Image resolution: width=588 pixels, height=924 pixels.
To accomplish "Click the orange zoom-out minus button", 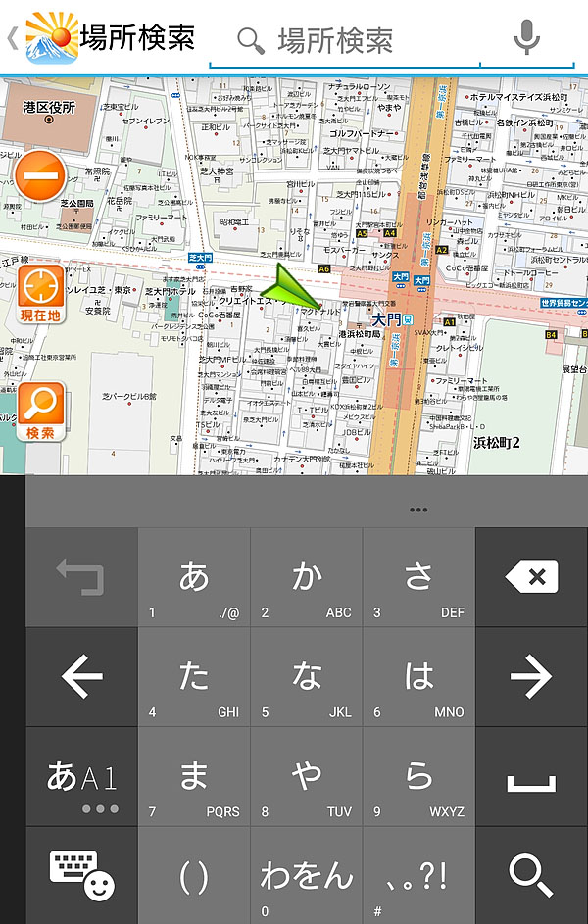I will [40, 176].
